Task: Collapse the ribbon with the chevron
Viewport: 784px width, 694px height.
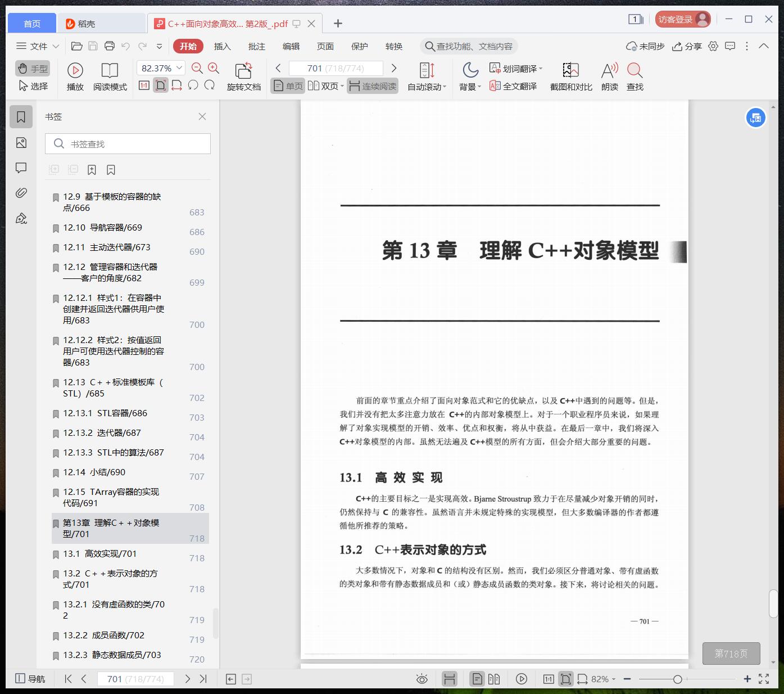Action: pyautogui.click(x=764, y=46)
